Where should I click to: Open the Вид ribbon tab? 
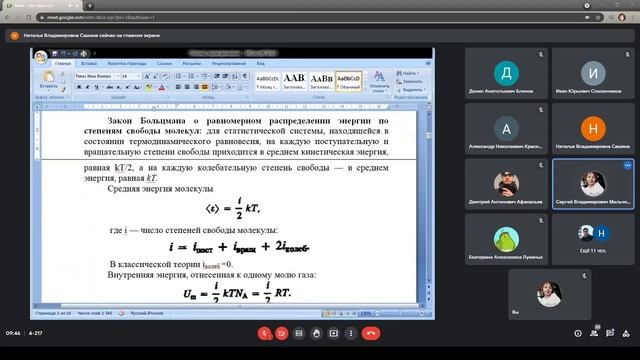point(260,64)
